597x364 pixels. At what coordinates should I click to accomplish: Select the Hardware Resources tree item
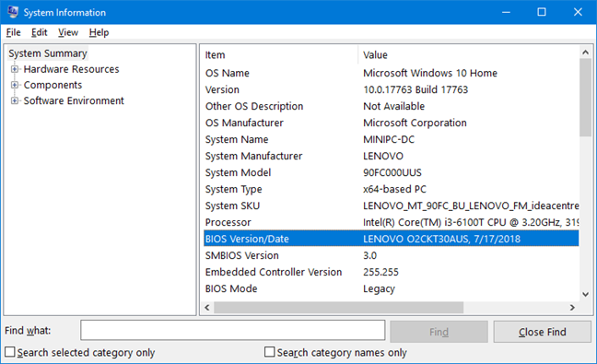click(71, 69)
